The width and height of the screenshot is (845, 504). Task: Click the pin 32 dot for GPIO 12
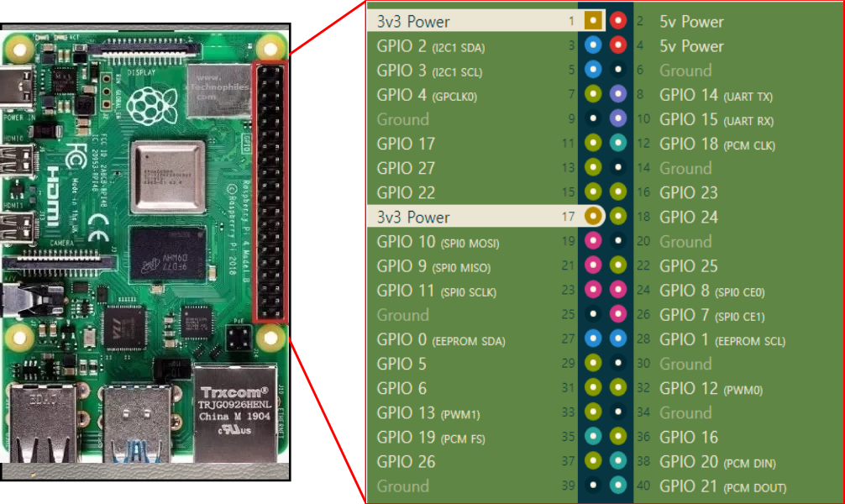[x=618, y=387]
